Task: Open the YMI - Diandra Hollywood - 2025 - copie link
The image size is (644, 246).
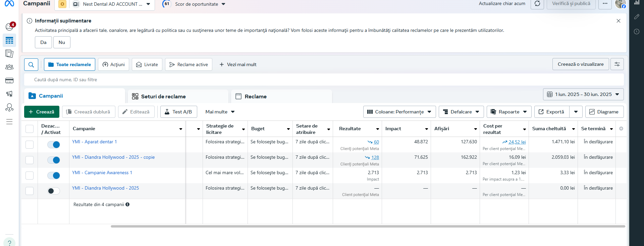Action: 113,157
